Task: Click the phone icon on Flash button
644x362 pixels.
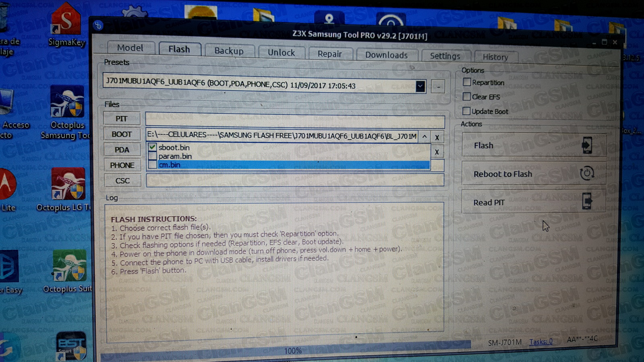Action: [587, 145]
